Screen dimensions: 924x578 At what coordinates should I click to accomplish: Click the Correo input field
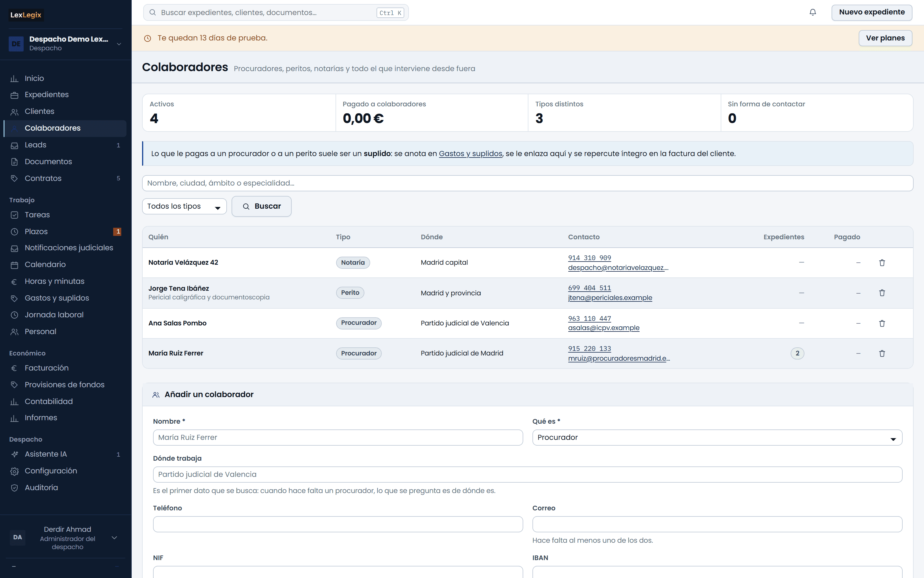717,524
